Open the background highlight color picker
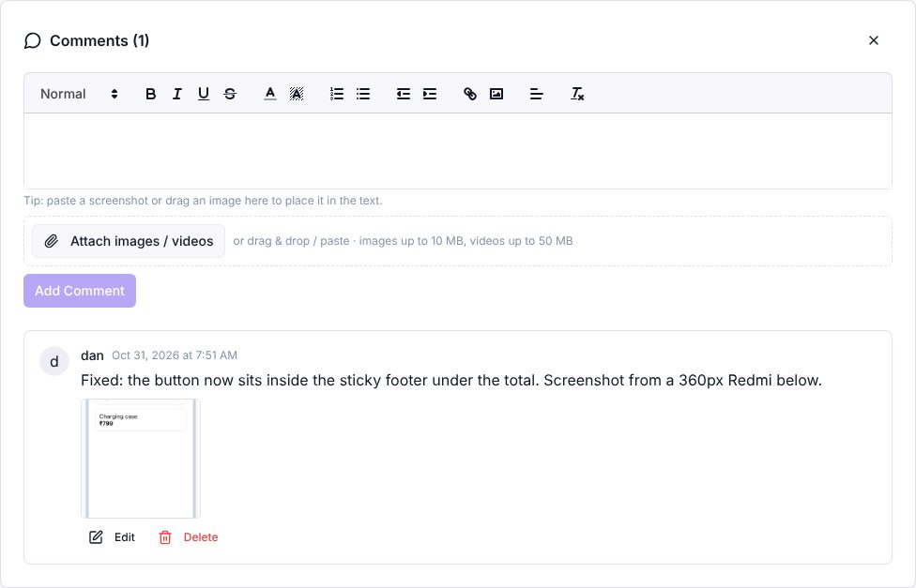The image size is (916, 588). [297, 94]
